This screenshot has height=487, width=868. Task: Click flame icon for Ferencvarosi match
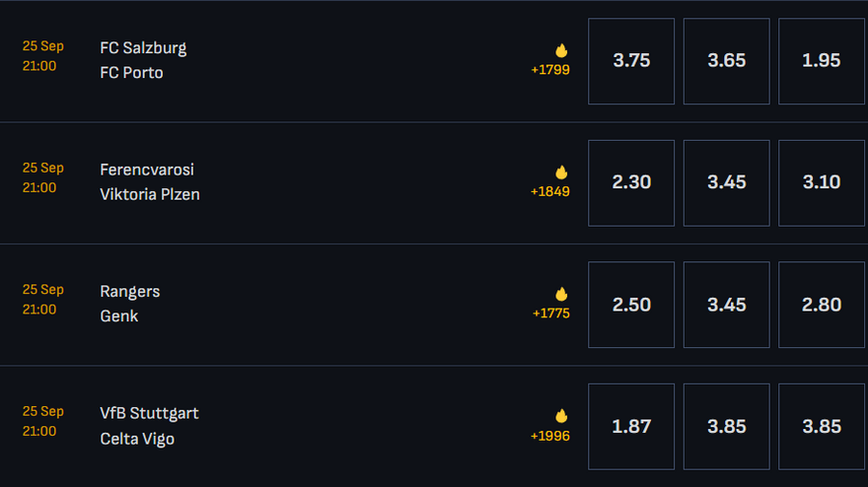[x=561, y=172]
